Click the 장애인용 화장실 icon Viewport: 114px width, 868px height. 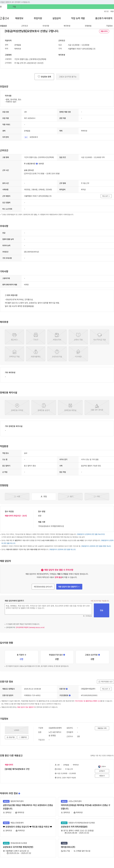point(70,407)
